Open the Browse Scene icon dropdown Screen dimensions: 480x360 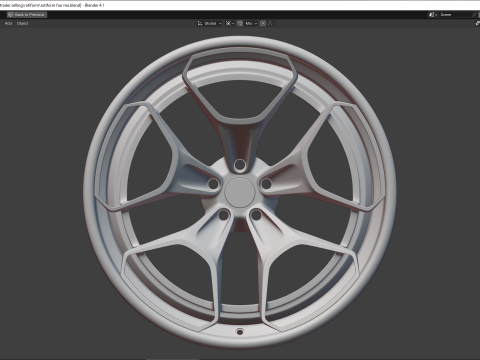click(433, 15)
